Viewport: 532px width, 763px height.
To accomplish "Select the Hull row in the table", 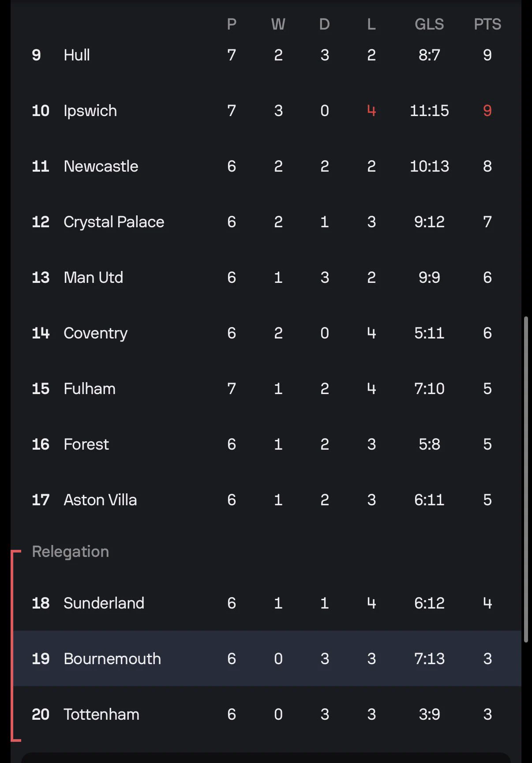I will pyautogui.click(x=266, y=55).
